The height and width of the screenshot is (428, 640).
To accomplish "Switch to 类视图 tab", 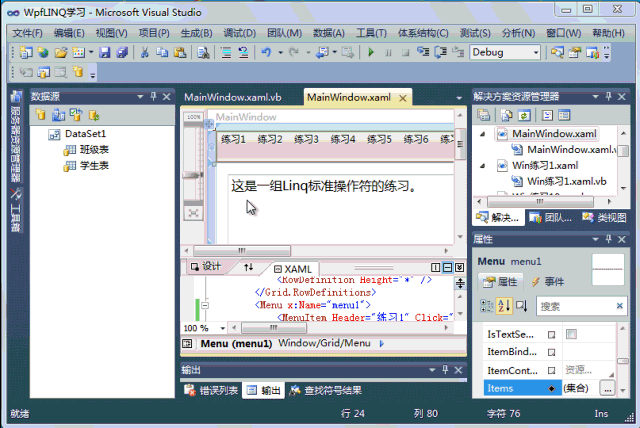I will [605, 217].
